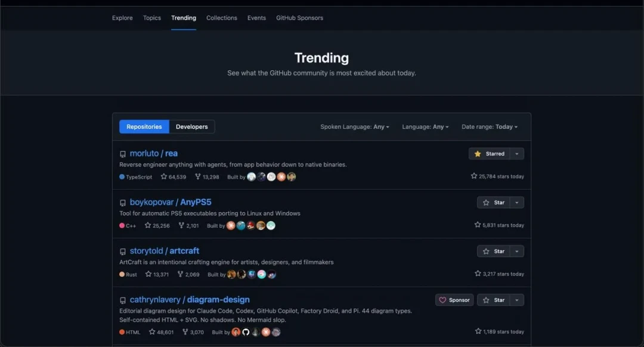Image resolution: width=644 pixels, height=347 pixels.
Task: Expand star lists dropdown for storytold / artcraft
Action: pos(516,252)
